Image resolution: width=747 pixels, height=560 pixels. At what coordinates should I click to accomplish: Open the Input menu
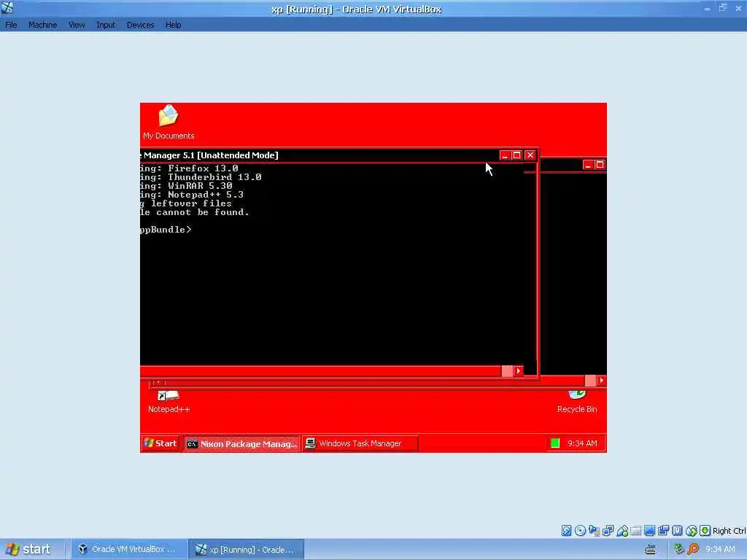(x=106, y=25)
